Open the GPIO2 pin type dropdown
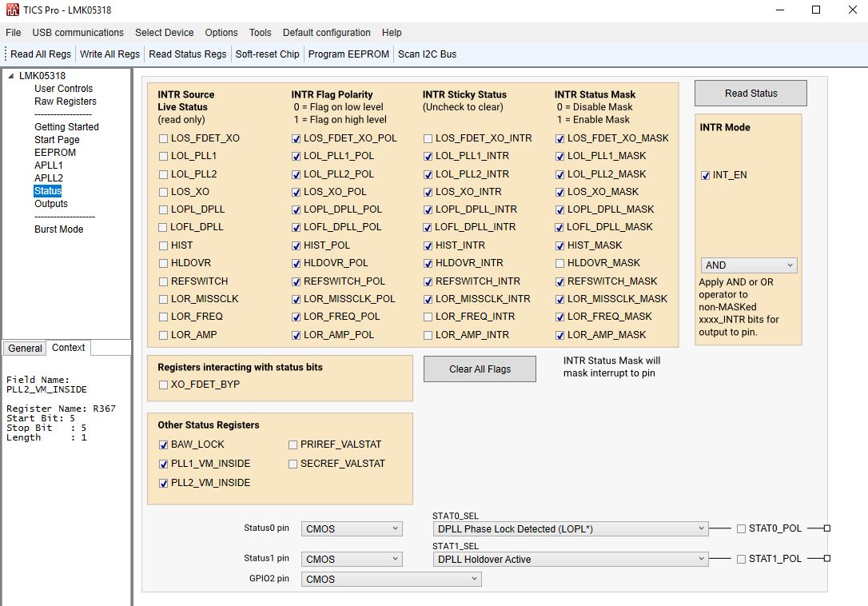868x606 pixels. click(392, 580)
